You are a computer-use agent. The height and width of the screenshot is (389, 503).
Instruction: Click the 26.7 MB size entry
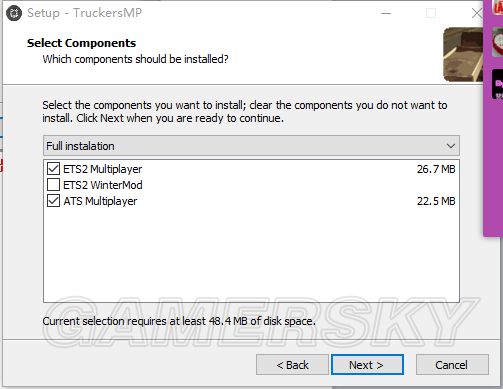[x=436, y=169]
